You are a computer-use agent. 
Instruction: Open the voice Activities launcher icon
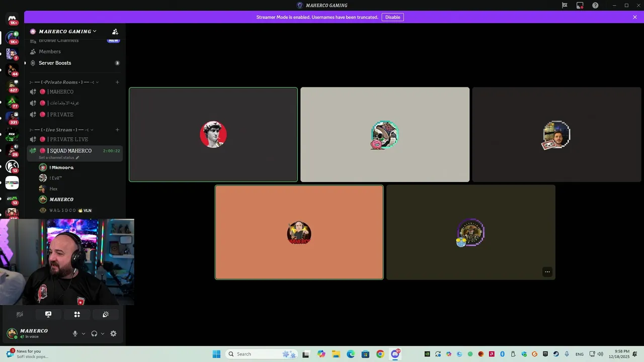(x=77, y=314)
